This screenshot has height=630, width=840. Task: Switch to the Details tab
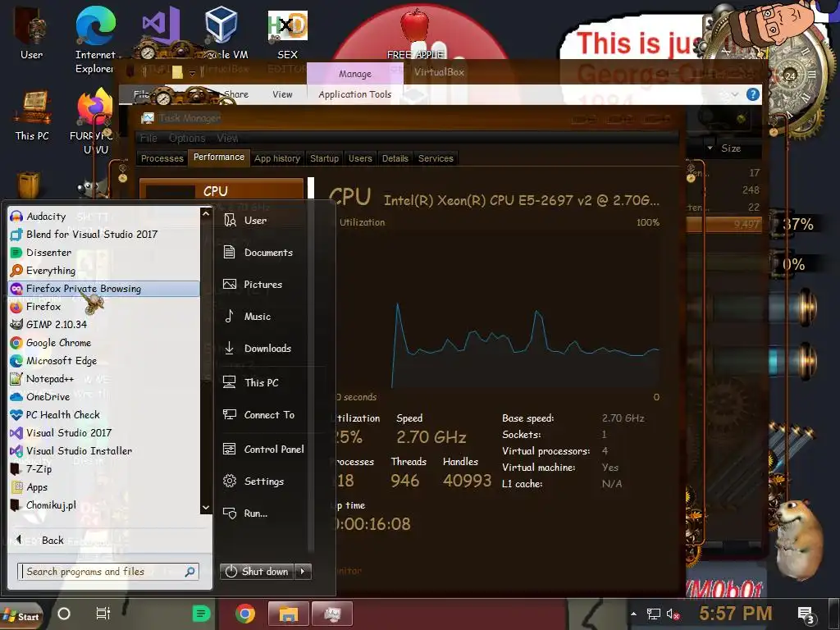395,158
